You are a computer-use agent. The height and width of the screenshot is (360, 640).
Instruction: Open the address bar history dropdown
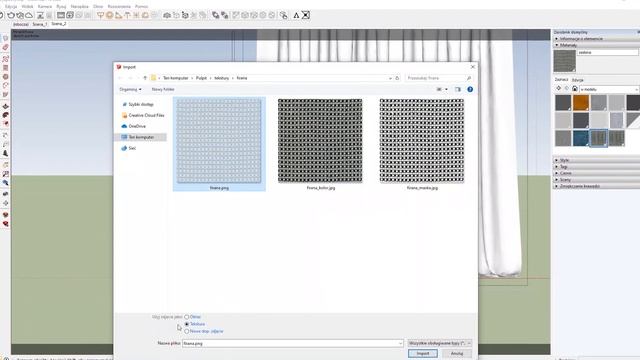tap(390, 78)
